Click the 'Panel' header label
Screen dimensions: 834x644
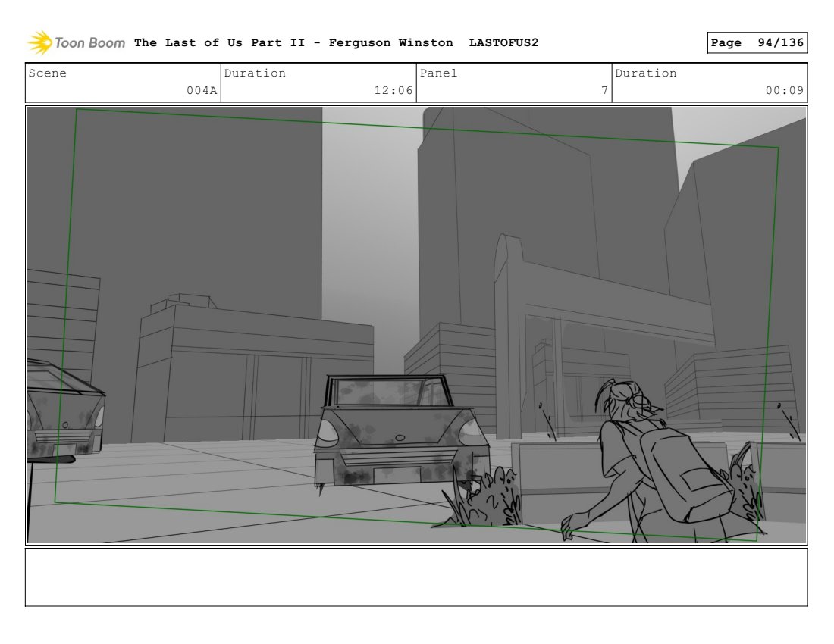click(x=438, y=73)
